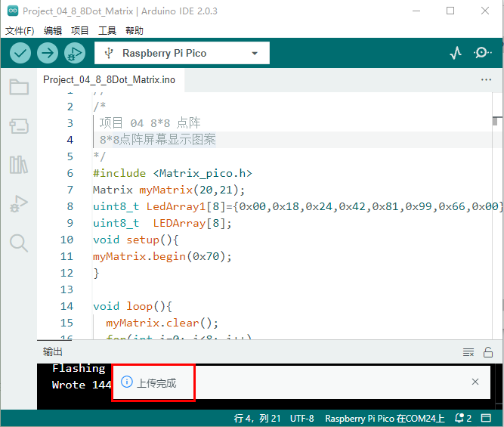
Task: Click line number 14 in gutter
Action: (x=66, y=306)
